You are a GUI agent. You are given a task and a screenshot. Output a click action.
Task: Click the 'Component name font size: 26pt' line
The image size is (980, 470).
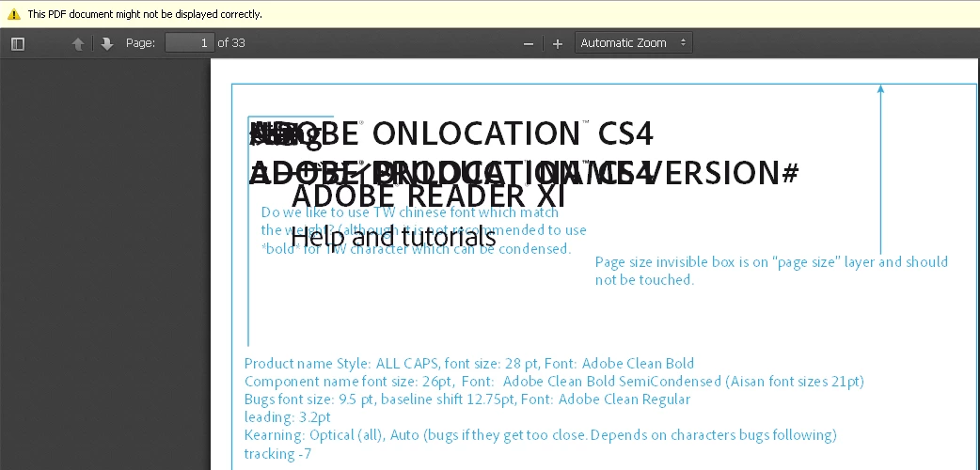tap(554, 382)
